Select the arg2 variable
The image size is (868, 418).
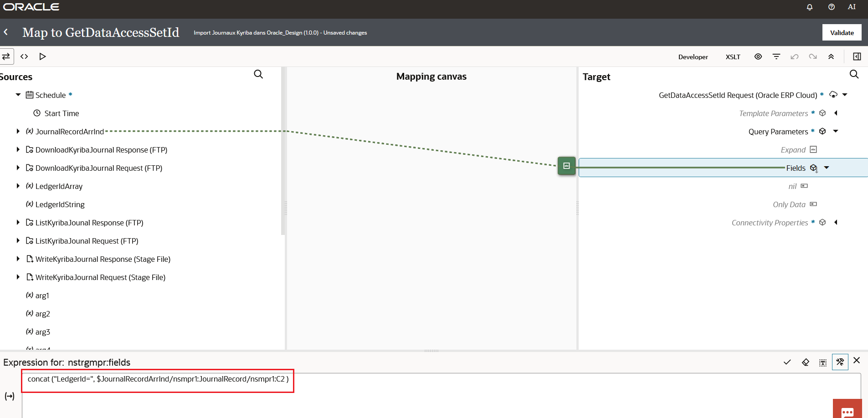coord(42,314)
